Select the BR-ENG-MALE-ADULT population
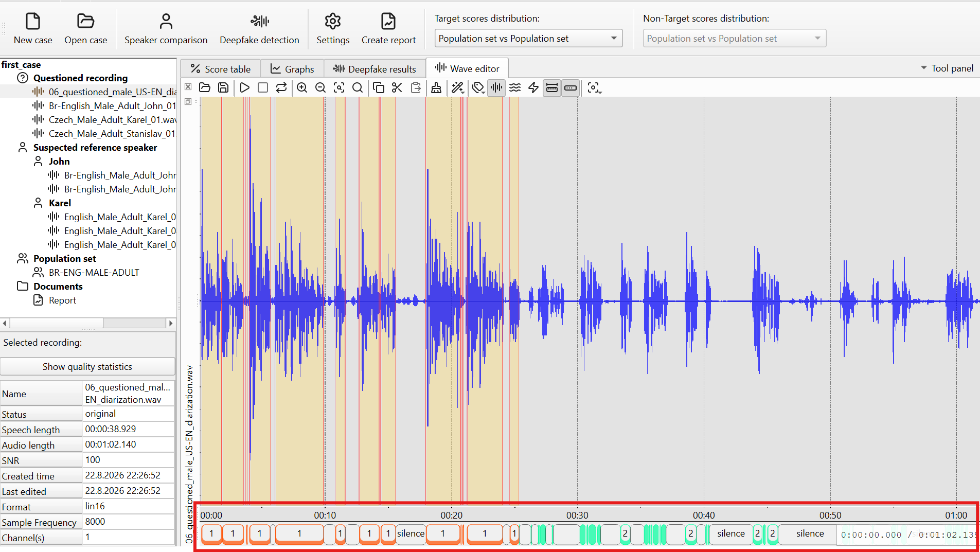The height and width of the screenshot is (552, 980). point(94,273)
